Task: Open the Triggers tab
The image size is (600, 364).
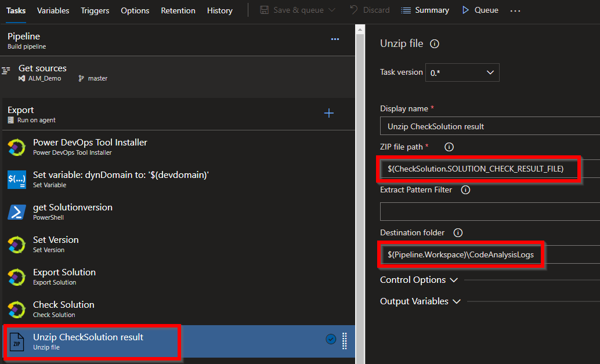Action: tap(95, 10)
